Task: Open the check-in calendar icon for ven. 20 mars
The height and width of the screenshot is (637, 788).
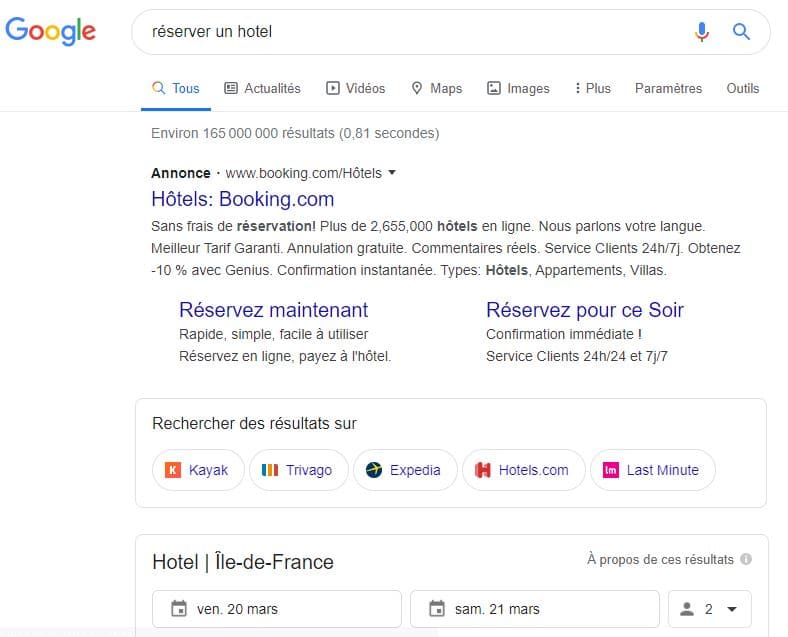Action: click(x=179, y=609)
